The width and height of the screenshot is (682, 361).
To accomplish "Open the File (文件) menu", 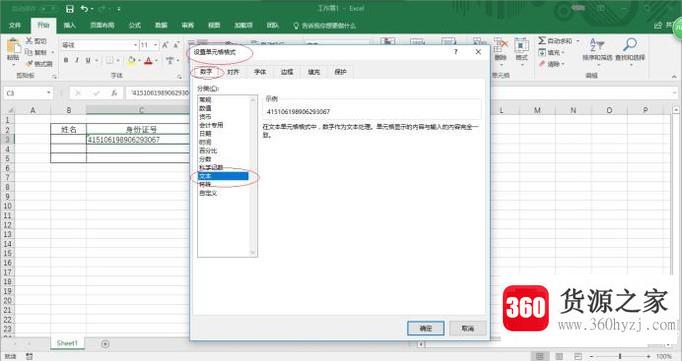I will (15, 26).
